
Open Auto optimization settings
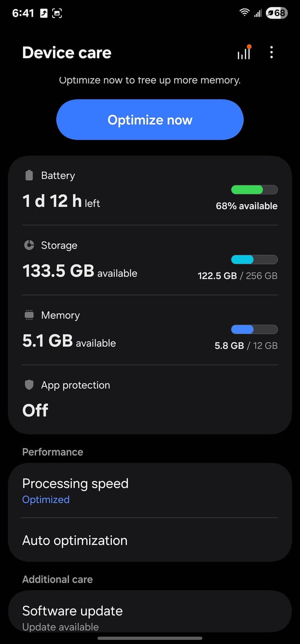tap(150, 540)
